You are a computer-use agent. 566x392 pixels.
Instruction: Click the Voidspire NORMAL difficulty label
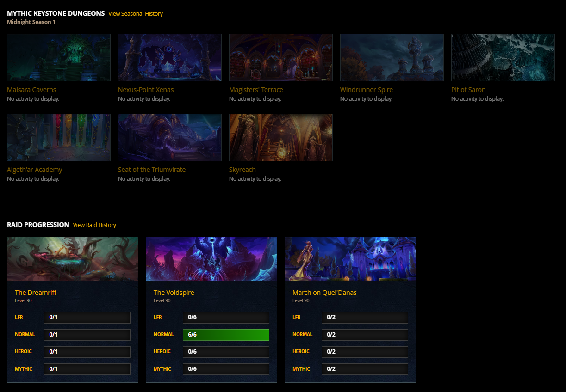tap(164, 334)
